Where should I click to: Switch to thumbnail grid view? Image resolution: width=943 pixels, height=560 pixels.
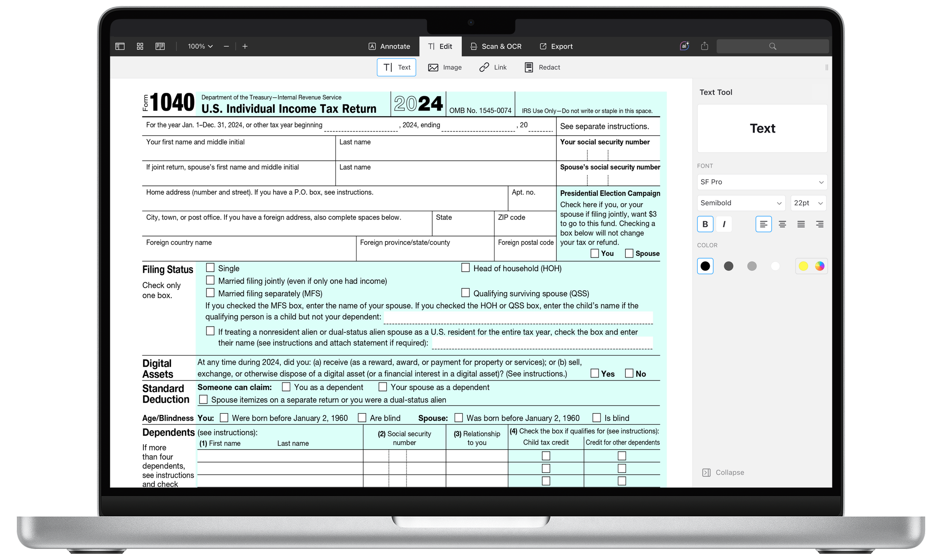tap(140, 46)
